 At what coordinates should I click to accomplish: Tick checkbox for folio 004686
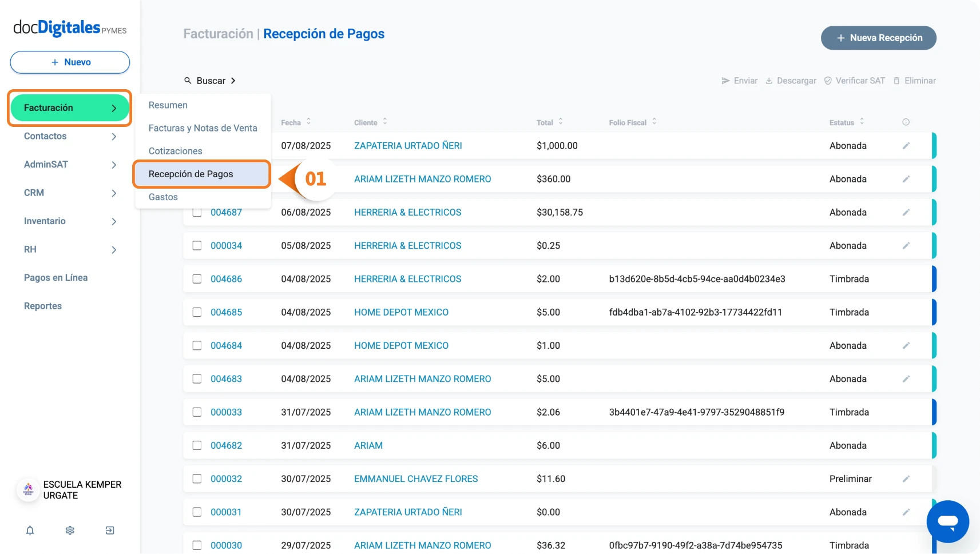click(197, 279)
